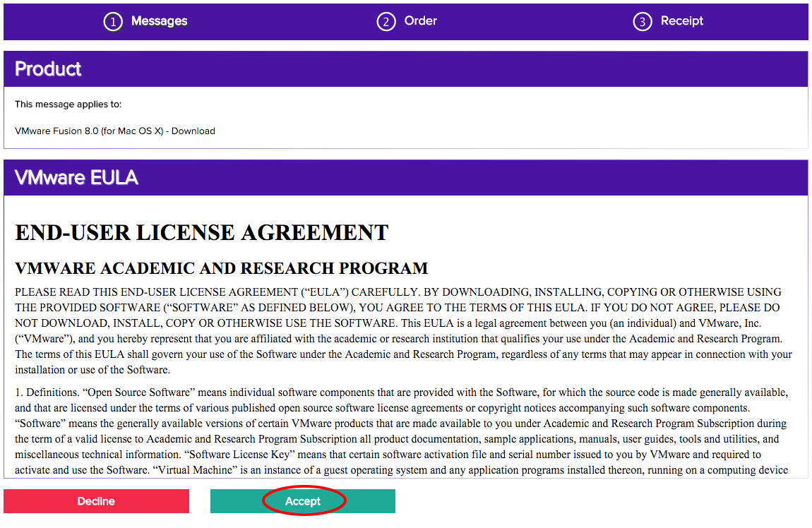Click the Product section header
The width and height of the screenshot is (812, 528).
click(48, 69)
